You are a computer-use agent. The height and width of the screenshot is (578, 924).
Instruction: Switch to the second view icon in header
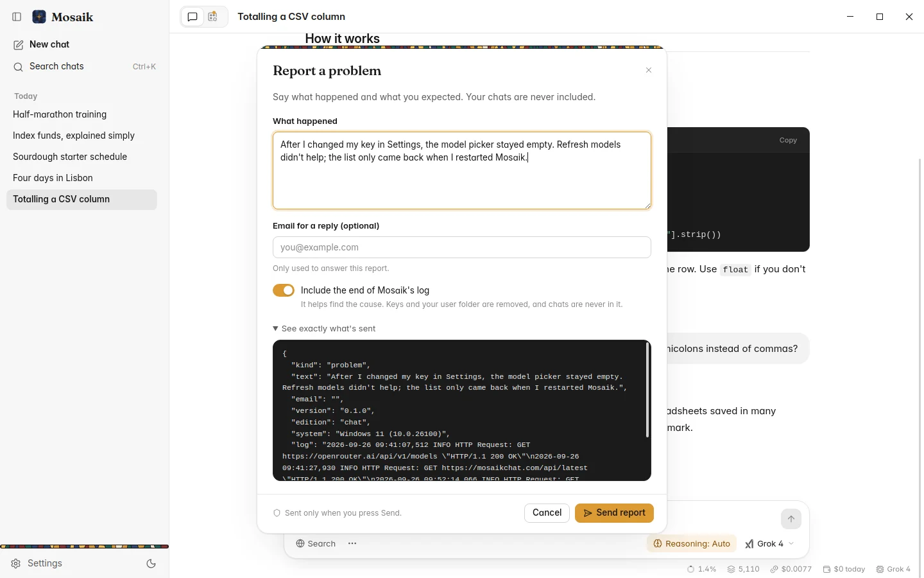point(213,17)
